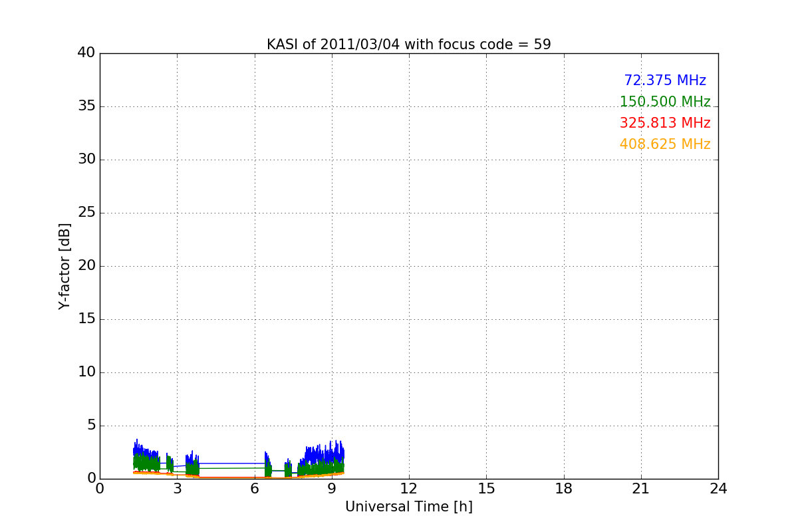Select the orange 408.625 MHz legend label
This screenshot has width=798, height=532.
click(x=665, y=144)
